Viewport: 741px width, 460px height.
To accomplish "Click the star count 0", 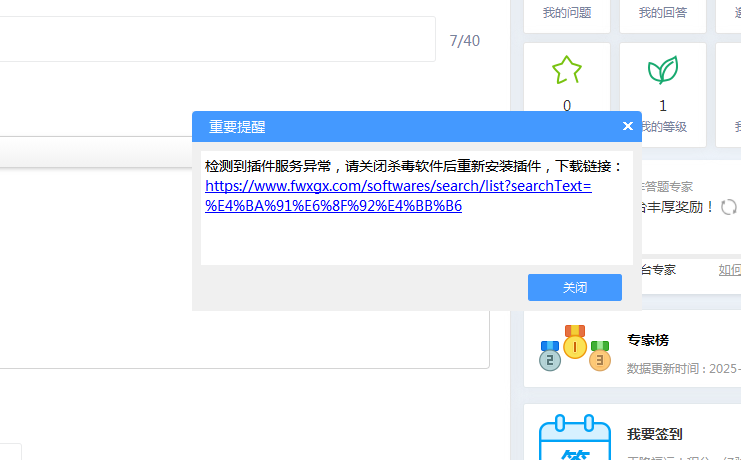I will [x=567, y=105].
